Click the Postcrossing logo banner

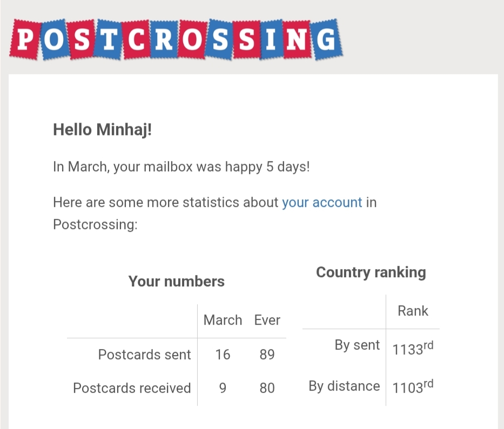coord(176,39)
